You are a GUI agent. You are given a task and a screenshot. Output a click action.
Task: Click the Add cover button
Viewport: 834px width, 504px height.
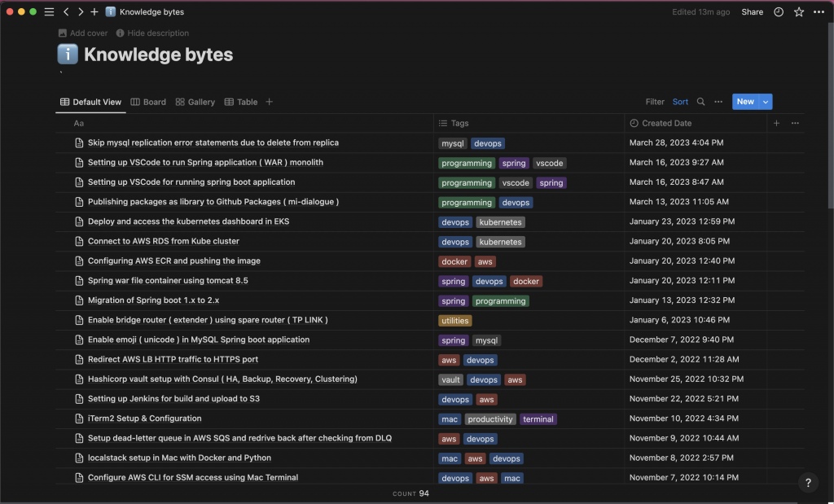83,33
